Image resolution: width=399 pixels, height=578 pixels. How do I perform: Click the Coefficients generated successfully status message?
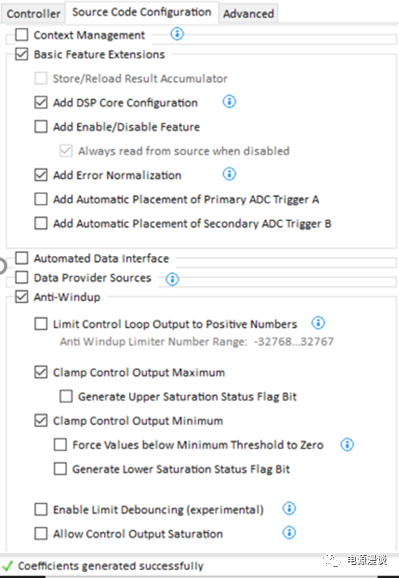pos(111,565)
